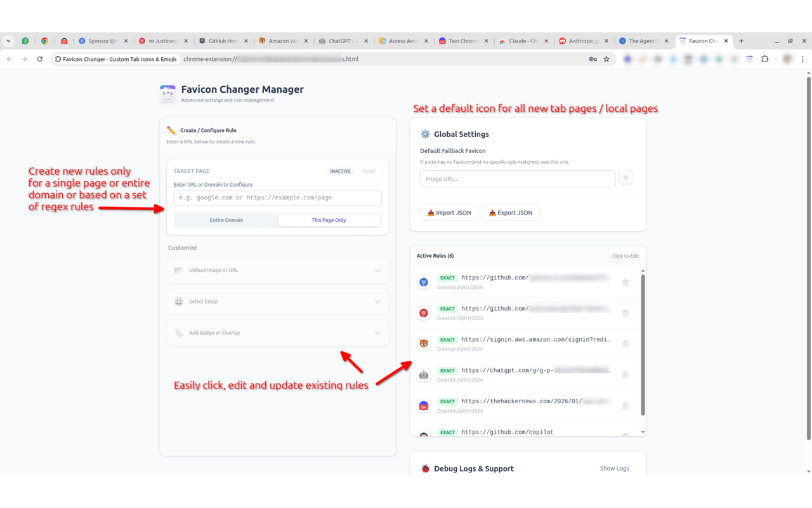This screenshot has height=508, width=812.
Task: Click the address bar URL
Action: pyautogui.click(x=271, y=59)
